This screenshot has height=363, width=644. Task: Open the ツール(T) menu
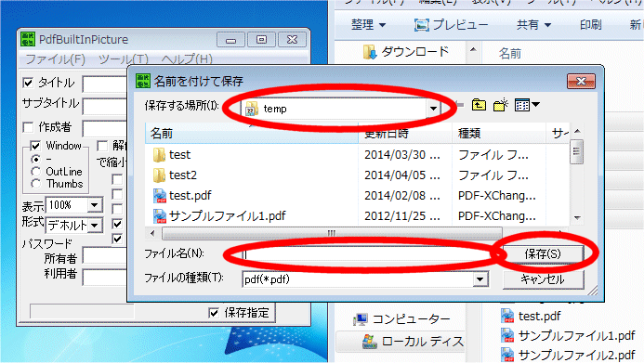pos(124,59)
